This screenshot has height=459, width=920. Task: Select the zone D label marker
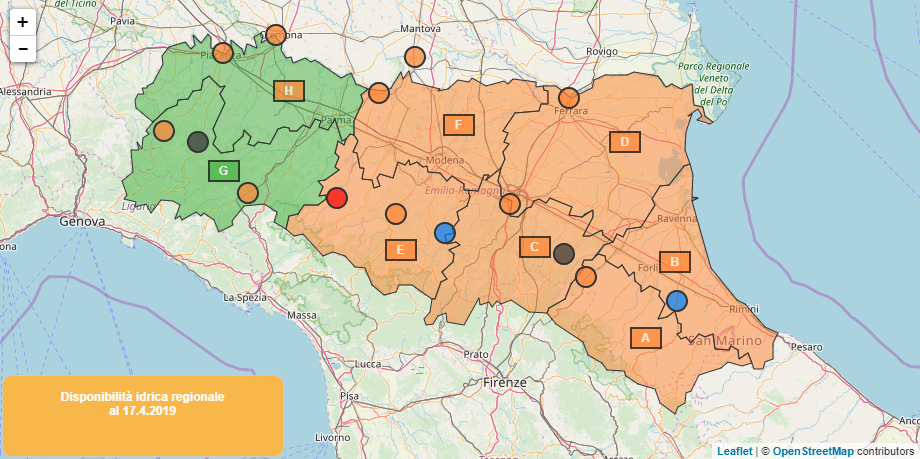pos(625,141)
